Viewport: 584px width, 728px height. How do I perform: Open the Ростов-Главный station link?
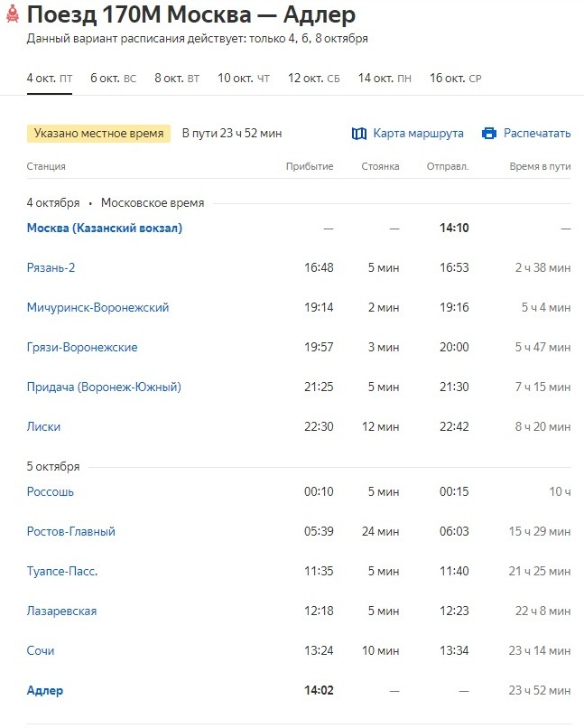pos(71,532)
